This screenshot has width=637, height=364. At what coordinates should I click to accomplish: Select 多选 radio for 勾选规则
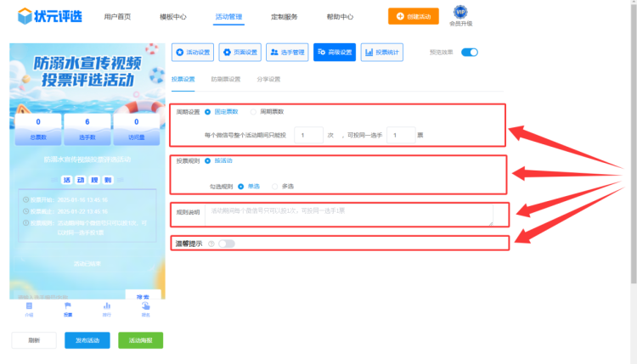point(274,186)
